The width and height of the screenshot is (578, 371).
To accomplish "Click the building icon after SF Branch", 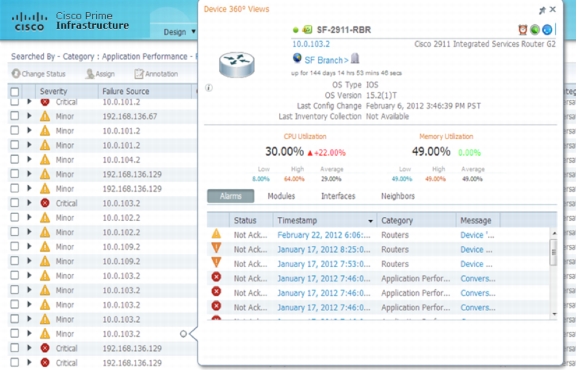I will tap(355, 58).
